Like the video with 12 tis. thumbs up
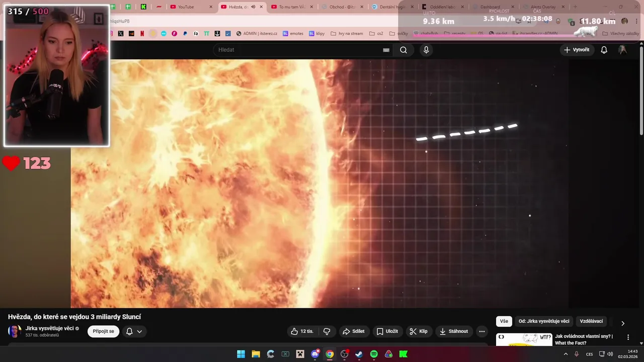644x362 pixels. pyautogui.click(x=302, y=331)
